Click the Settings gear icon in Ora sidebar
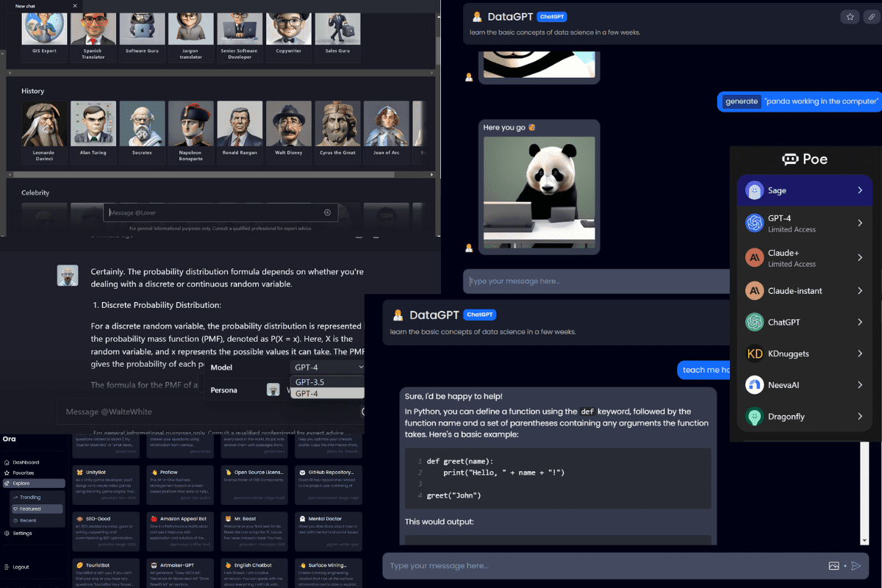The height and width of the screenshot is (588, 882). click(x=7, y=533)
